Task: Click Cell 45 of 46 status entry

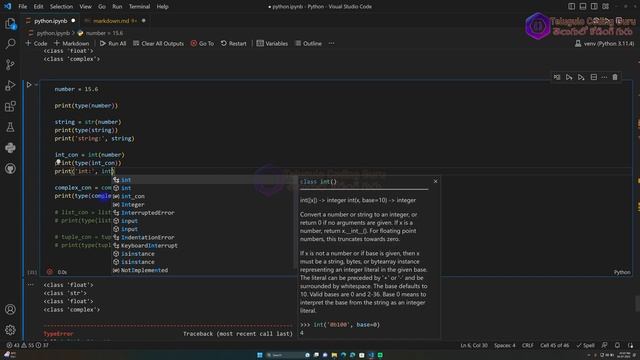Action: click(554, 345)
